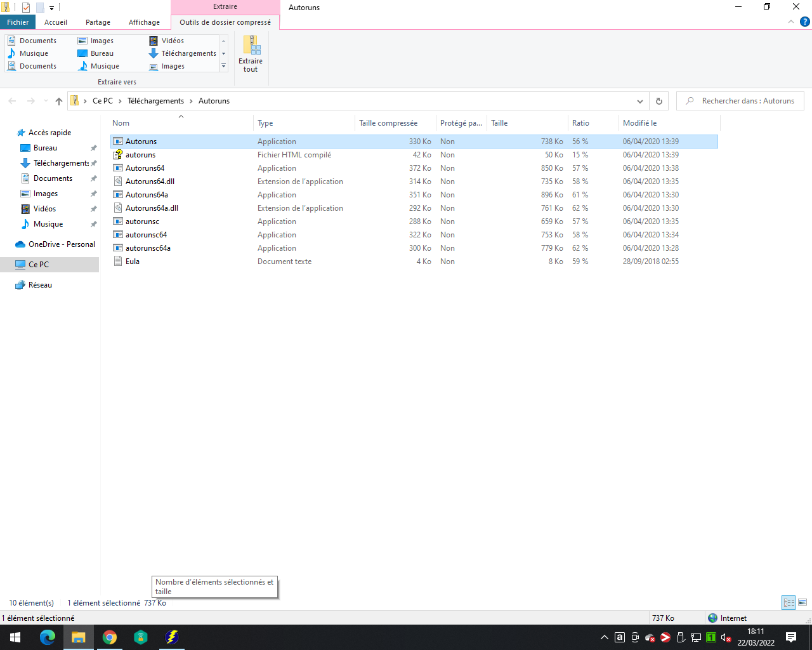This screenshot has height=650, width=812.
Task: Select Vidéos destination in Extraire vers gallery
Action: [x=167, y=41]
